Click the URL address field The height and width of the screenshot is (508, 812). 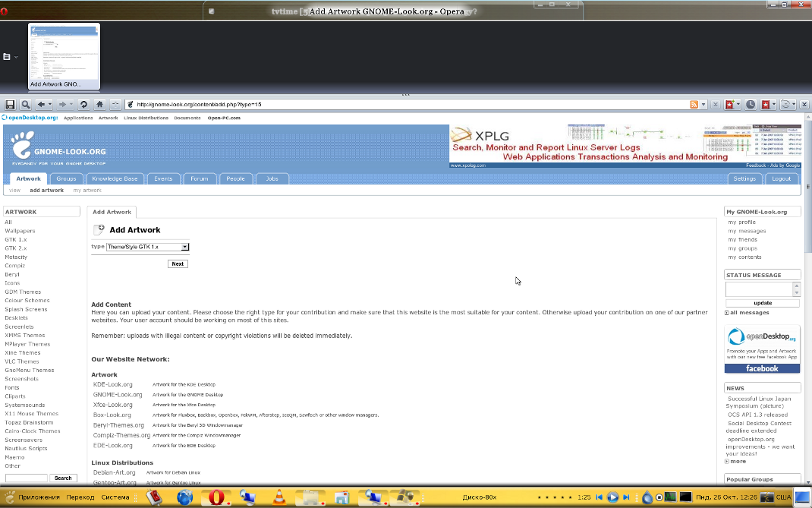407,104
